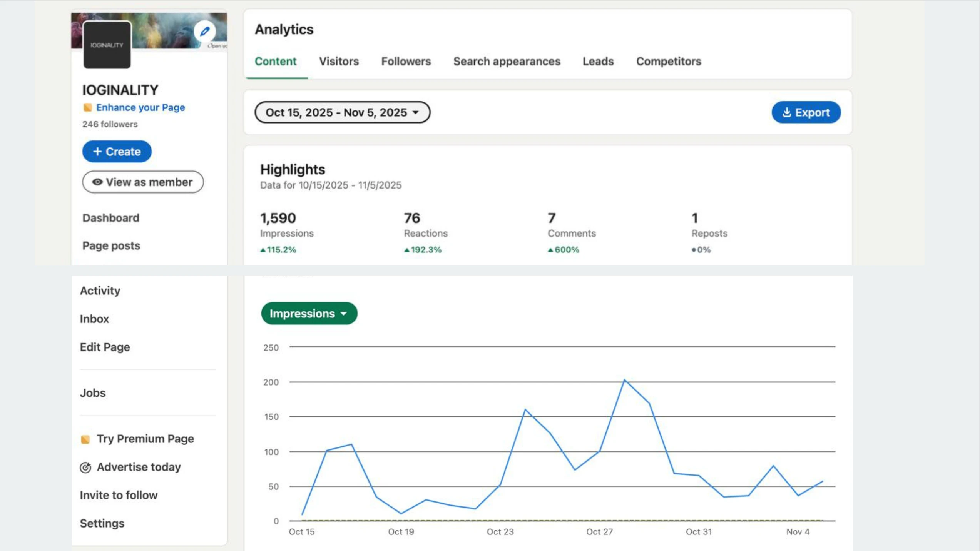The width and height of the screenshot is (980, 551).
Task: Open Settings in the sidebar
Action: coord(102,523)
